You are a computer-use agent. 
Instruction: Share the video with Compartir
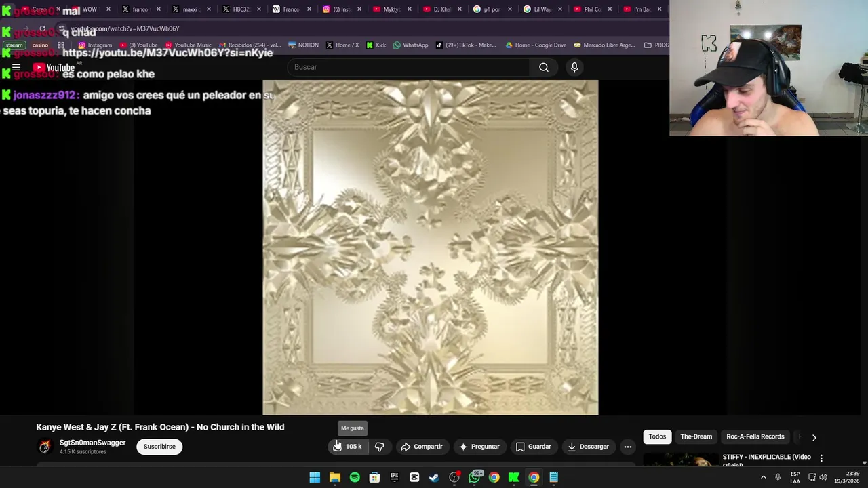click(422, 447)
